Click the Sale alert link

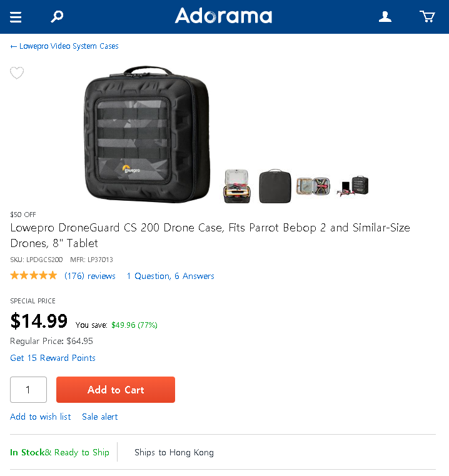(x=100, y=417)
